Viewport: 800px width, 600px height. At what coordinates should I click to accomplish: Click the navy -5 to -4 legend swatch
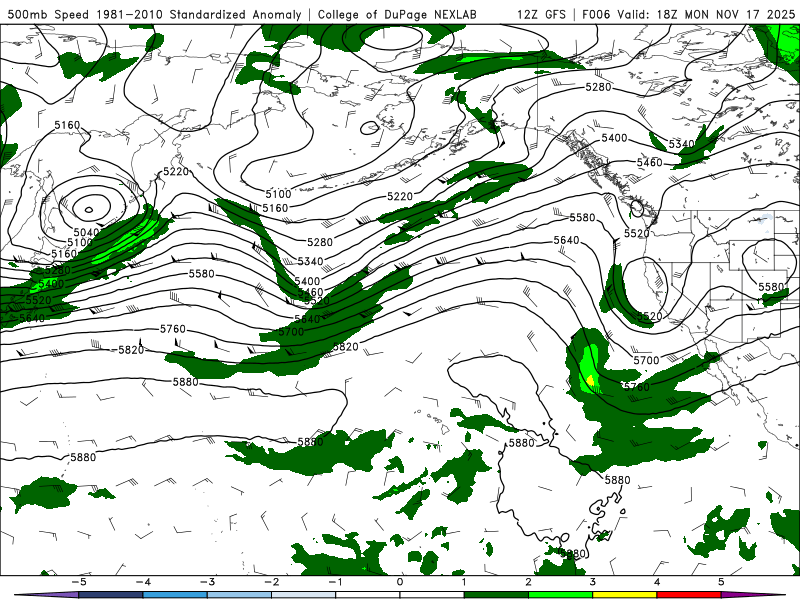[111, 595]
